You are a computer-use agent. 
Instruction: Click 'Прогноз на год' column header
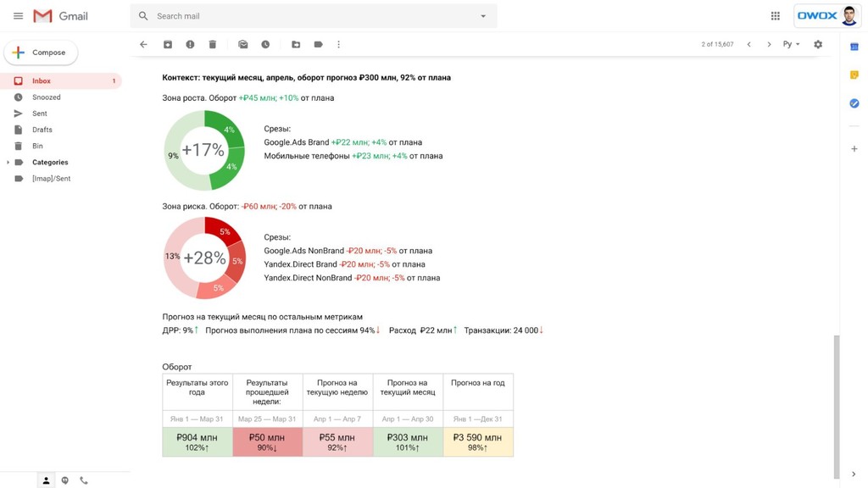pyautogui.click(x=478, y=382)
